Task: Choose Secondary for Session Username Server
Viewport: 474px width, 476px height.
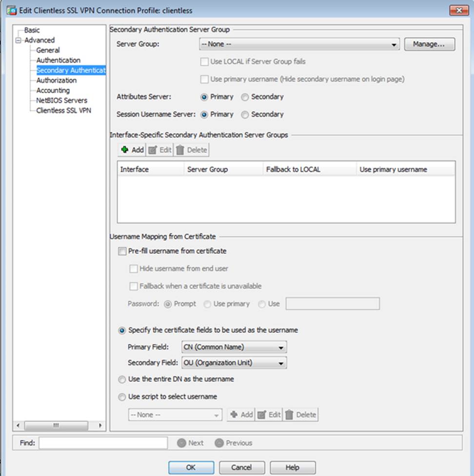Action: (245, 114)
